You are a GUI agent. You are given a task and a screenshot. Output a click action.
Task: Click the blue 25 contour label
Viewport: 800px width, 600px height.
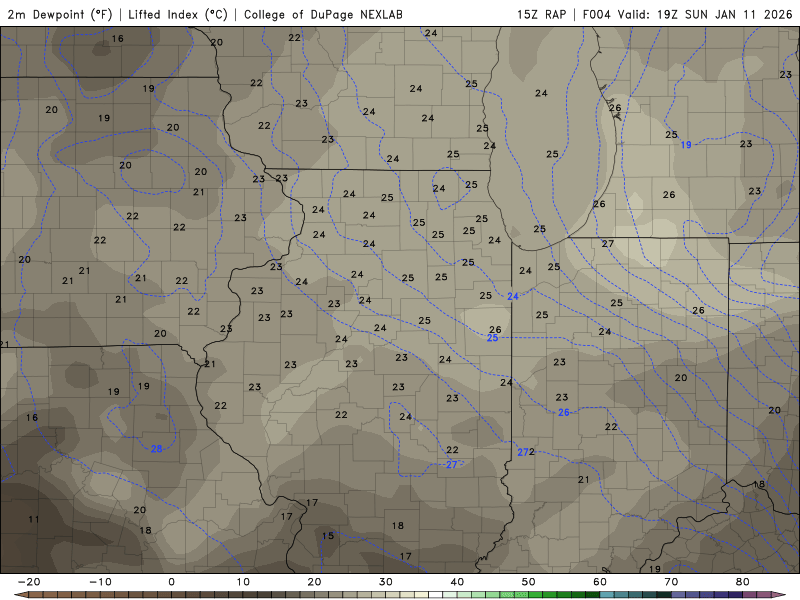coord(492,338)
